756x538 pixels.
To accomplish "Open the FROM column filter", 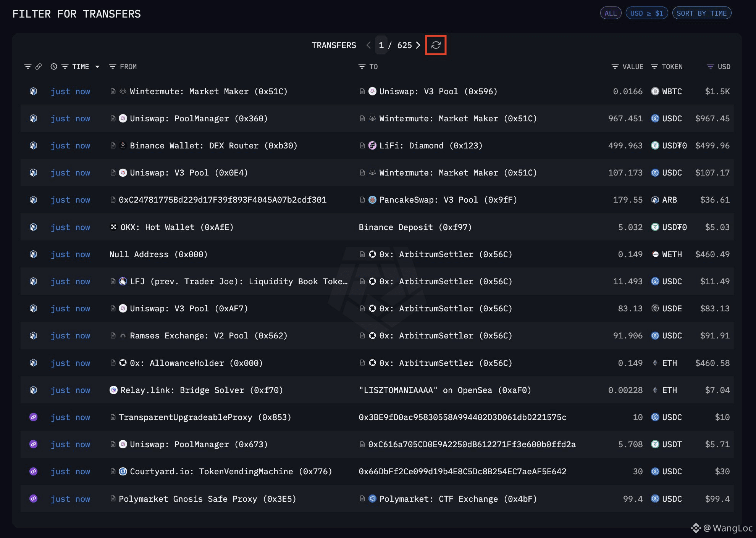I will point(113,67).
